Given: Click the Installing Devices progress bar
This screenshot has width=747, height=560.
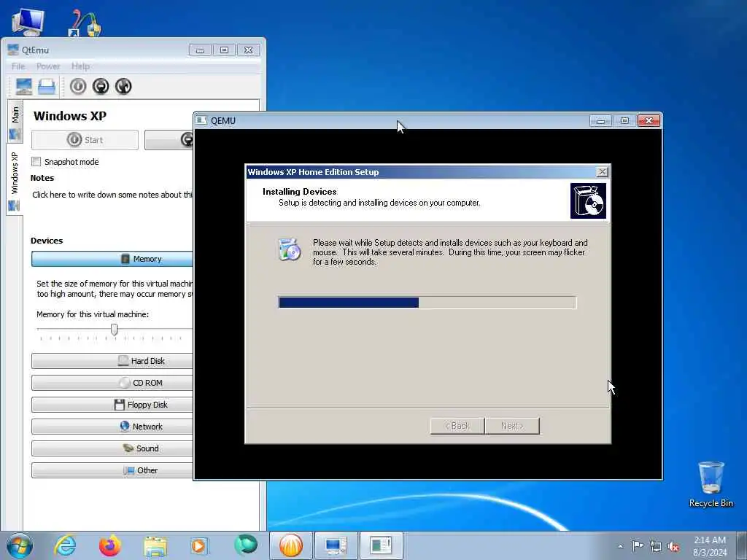Looking at the screenshot, I should point(427,303).
